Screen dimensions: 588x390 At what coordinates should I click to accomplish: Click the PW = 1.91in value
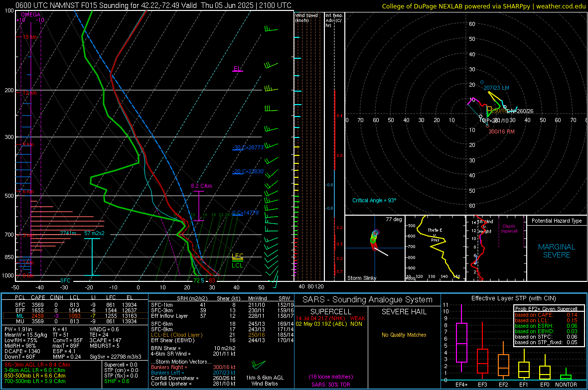pos(18,329)
